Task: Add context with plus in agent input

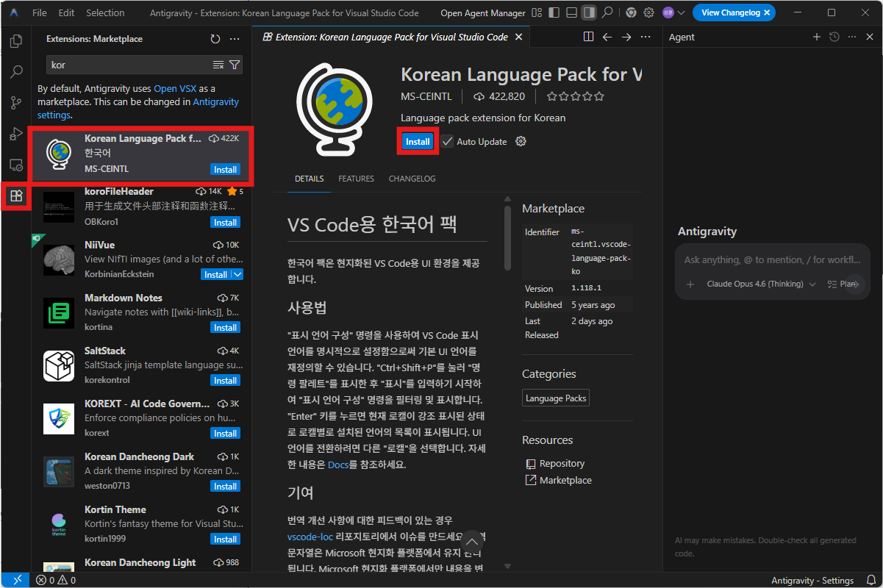Action: pos(690,284)
